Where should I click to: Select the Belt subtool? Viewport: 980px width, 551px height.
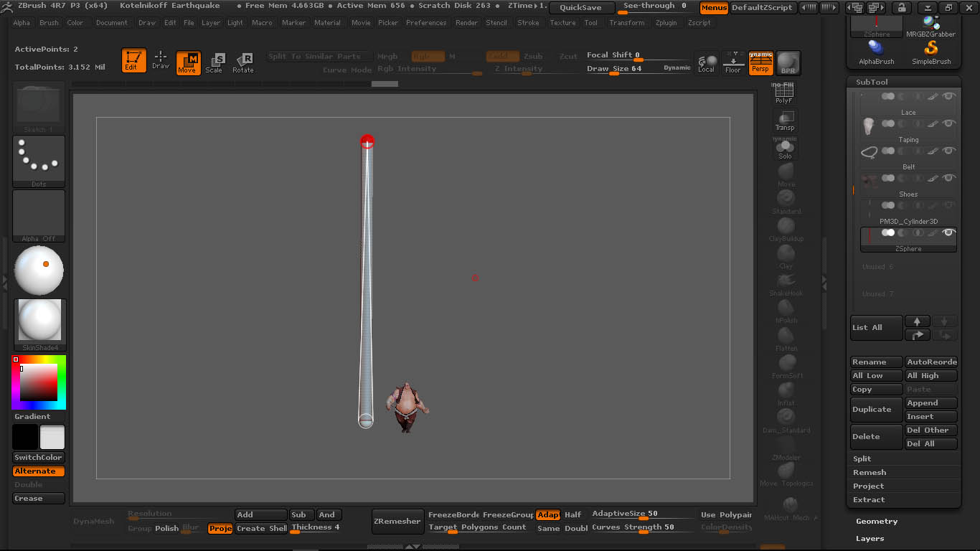pos(908,166)
